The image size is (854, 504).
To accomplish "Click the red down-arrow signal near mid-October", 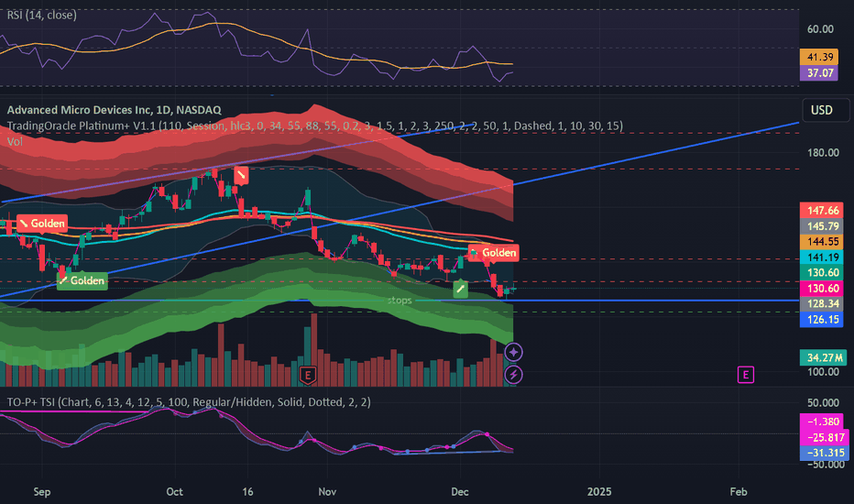I will coord(241,175).
